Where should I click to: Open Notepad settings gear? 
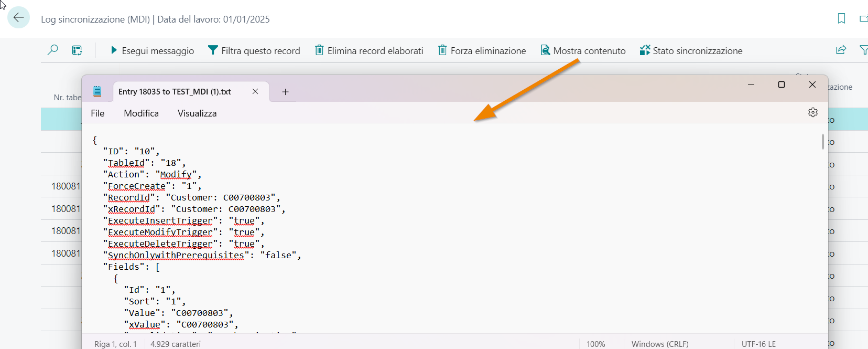point(813,112)
